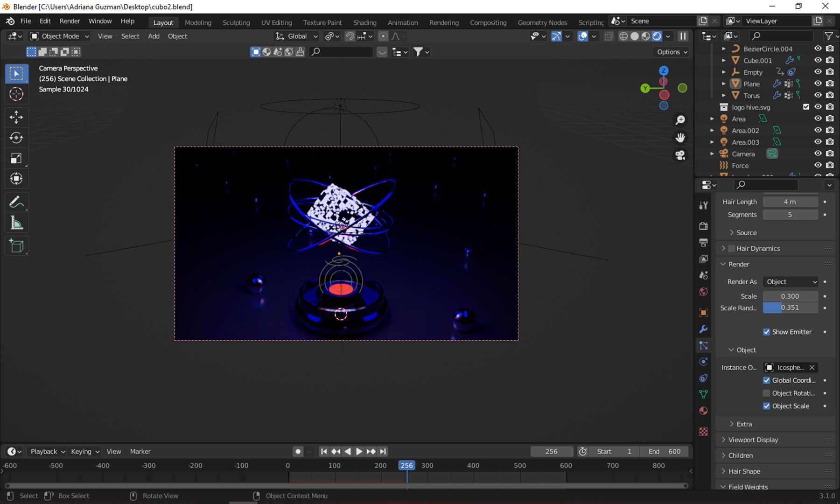840x504 pixels.
Task: Select the Move tool
Action: 16,117
